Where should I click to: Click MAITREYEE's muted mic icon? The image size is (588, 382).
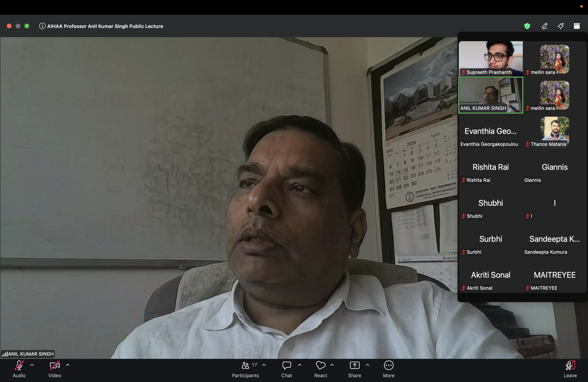pyautogui.click(x=527, y=288)
